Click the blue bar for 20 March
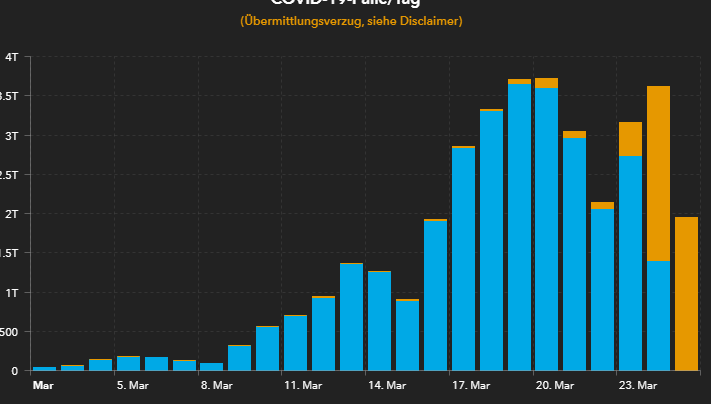 546,229
